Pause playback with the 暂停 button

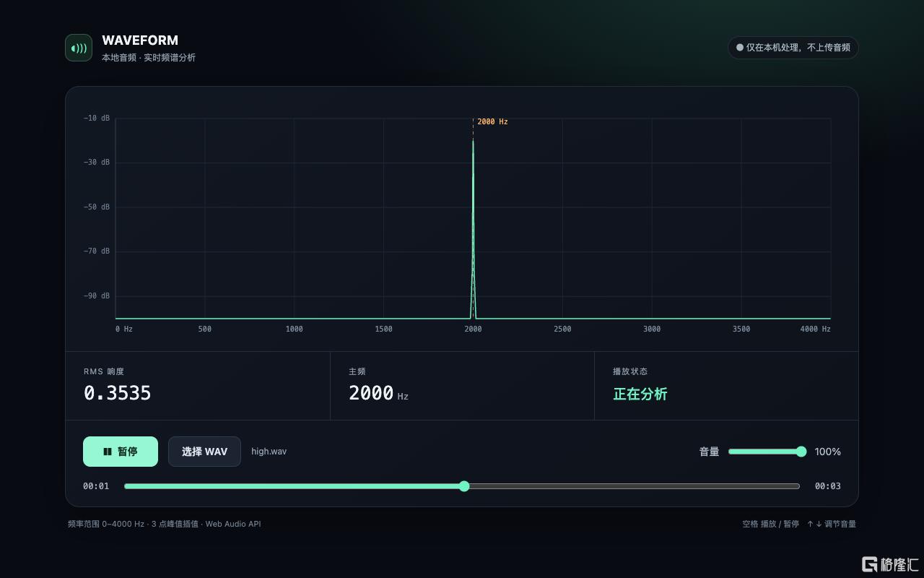pos(121,452)
